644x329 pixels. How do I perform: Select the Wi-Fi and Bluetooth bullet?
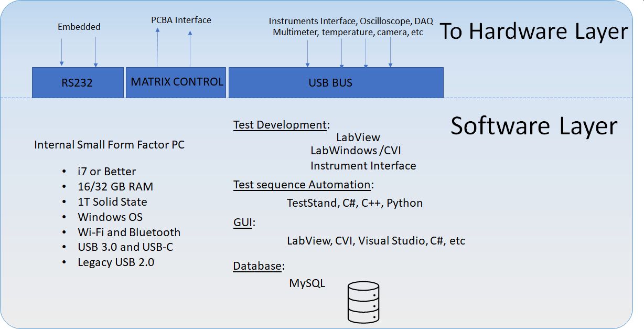129,232
